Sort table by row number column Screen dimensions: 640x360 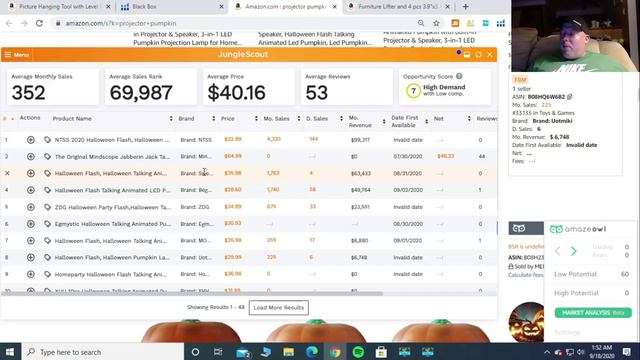click(x=13, y=119)
